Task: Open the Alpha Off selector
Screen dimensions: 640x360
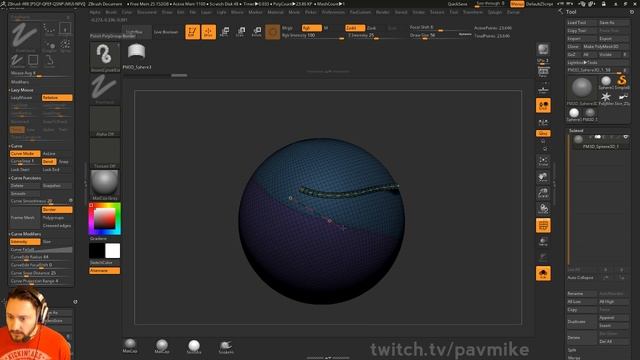Action: point(104,121)
